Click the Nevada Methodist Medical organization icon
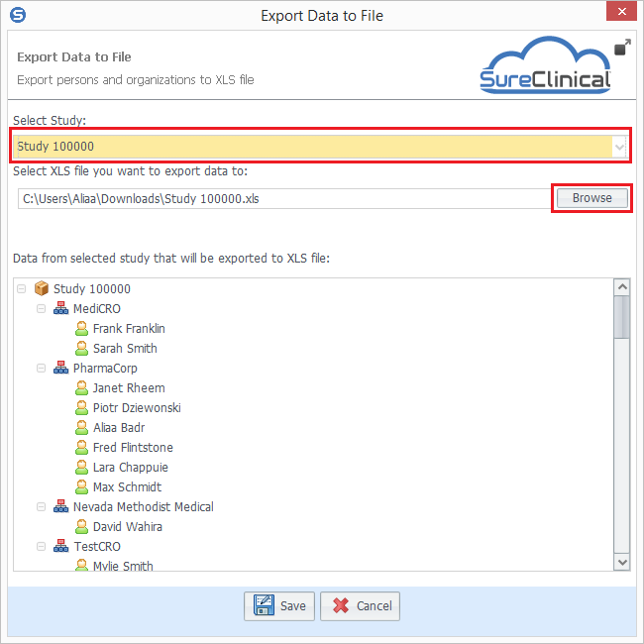This screenshot has height=644, width=644. (60, 506)
